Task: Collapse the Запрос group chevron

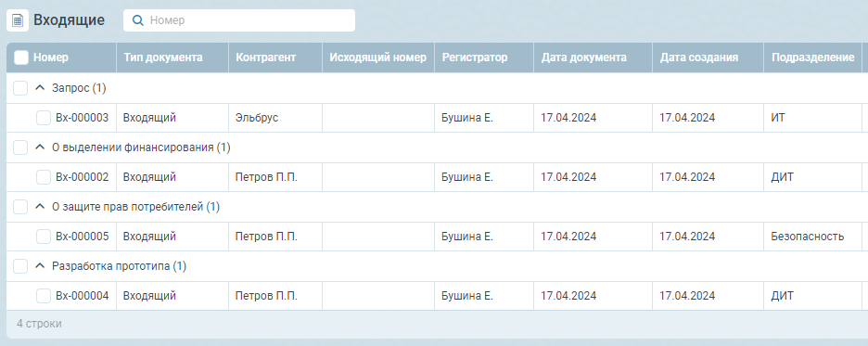Action: pyautogui.click(x=39, y=88)
